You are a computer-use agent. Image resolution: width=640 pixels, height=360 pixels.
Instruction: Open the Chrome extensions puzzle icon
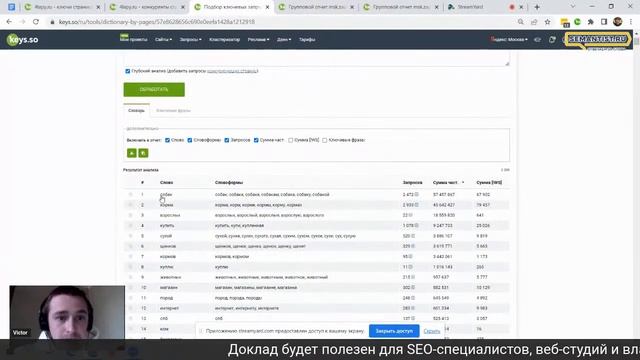coord(591,22)
